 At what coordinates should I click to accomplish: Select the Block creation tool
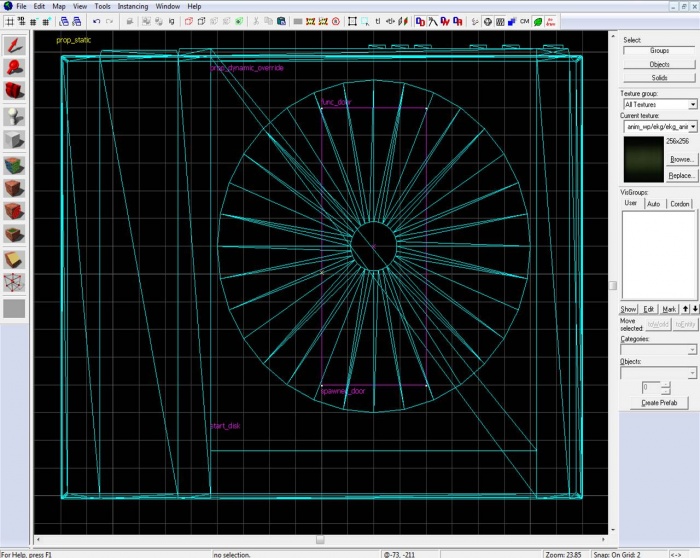click(14, 140)
